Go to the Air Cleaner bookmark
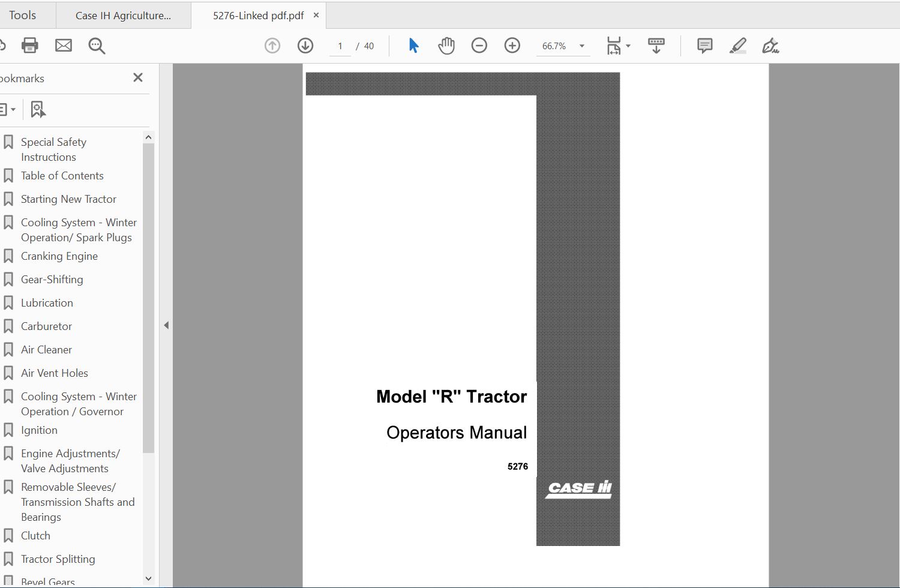 click(x=46, y=350)
